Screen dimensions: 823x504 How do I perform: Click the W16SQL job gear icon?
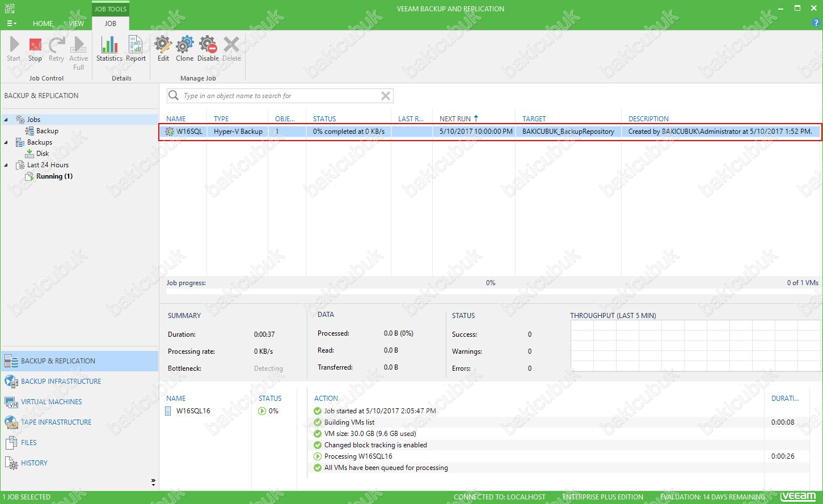pyautogui.click(x=170, y=132)
